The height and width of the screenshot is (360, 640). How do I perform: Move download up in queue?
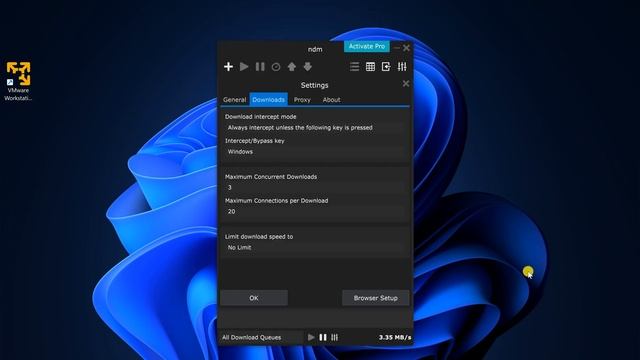291,67
